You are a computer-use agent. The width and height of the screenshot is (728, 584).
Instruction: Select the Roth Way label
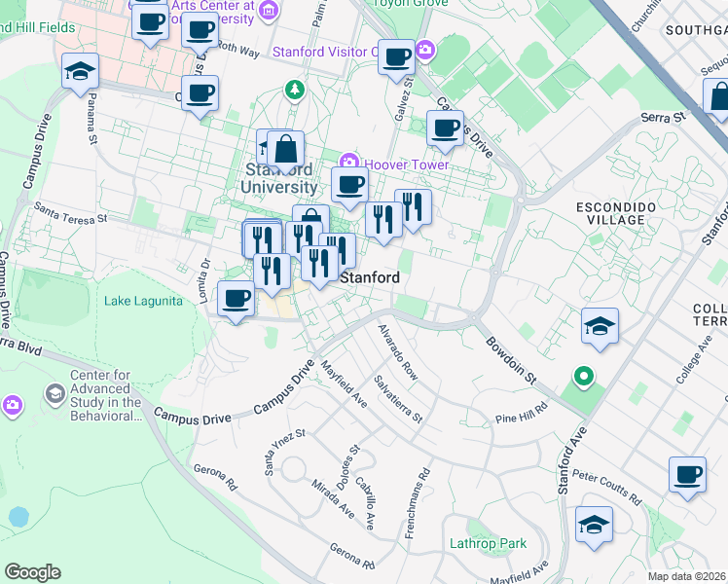(x=237, y=50)
